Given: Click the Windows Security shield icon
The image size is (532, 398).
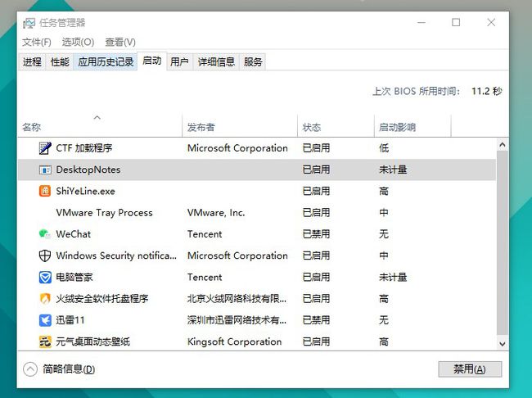Looking at the screenshot, I should click(x=45, y=256).
